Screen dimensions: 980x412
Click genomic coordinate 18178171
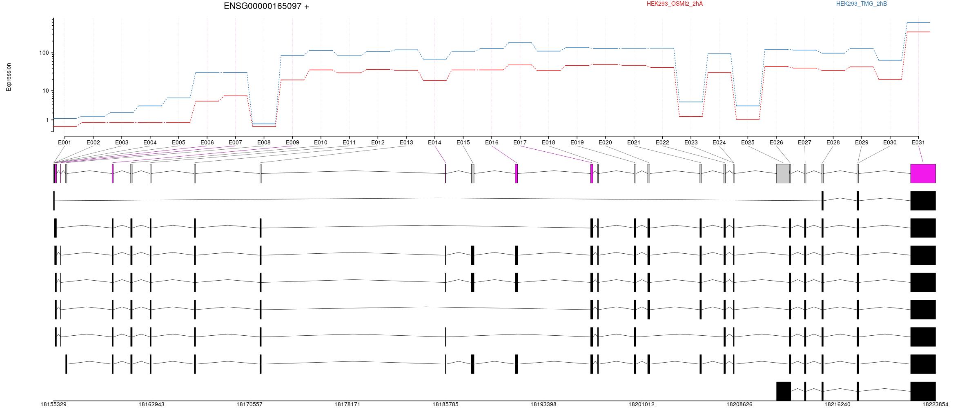(x=347, y=404)
